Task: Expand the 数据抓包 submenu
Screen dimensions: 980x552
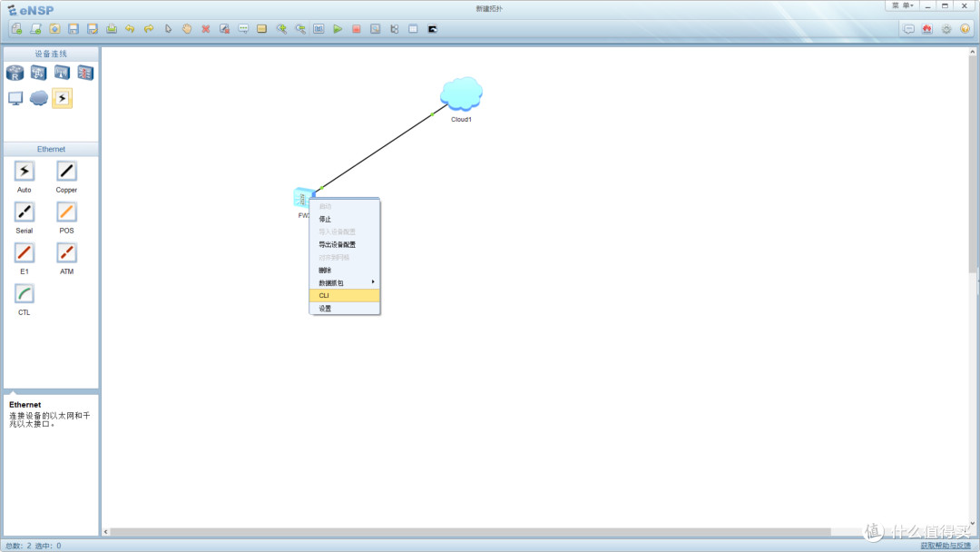Action: pos(345,282)
